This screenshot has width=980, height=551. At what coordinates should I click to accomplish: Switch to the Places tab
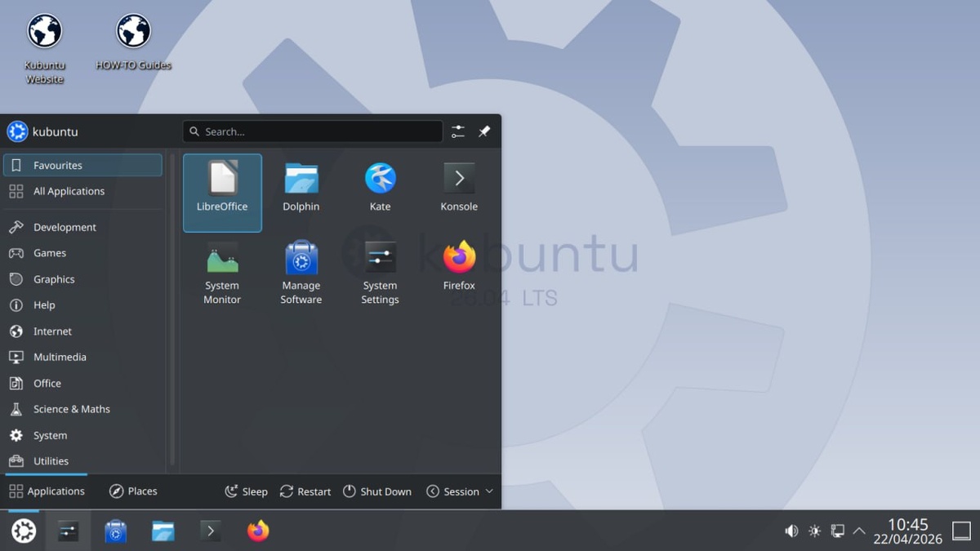(133, 491)
